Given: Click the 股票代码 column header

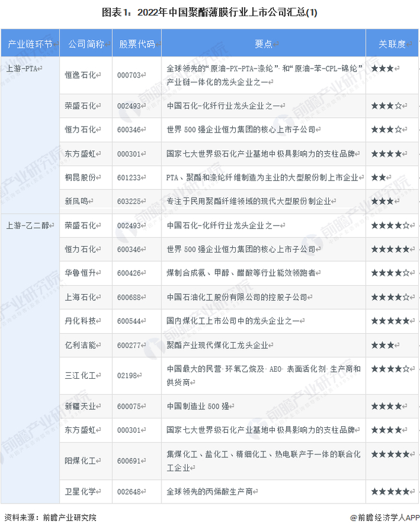Looking at the screenshot, I should pos(137,44).
